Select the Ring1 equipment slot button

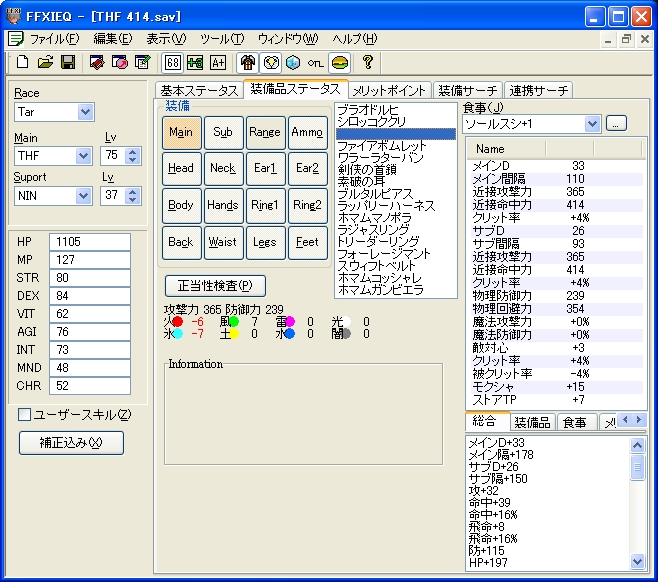pos(265,206)
